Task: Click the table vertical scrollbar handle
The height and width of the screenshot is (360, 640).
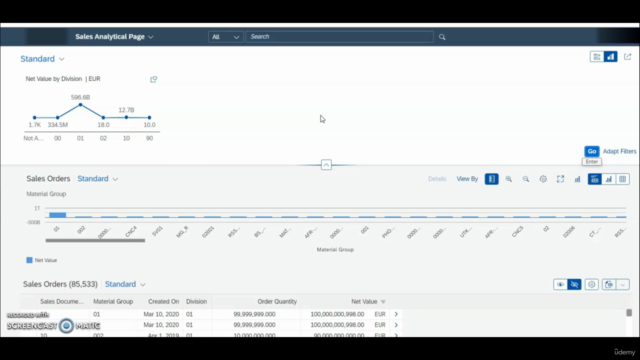Action: (629, 313)
